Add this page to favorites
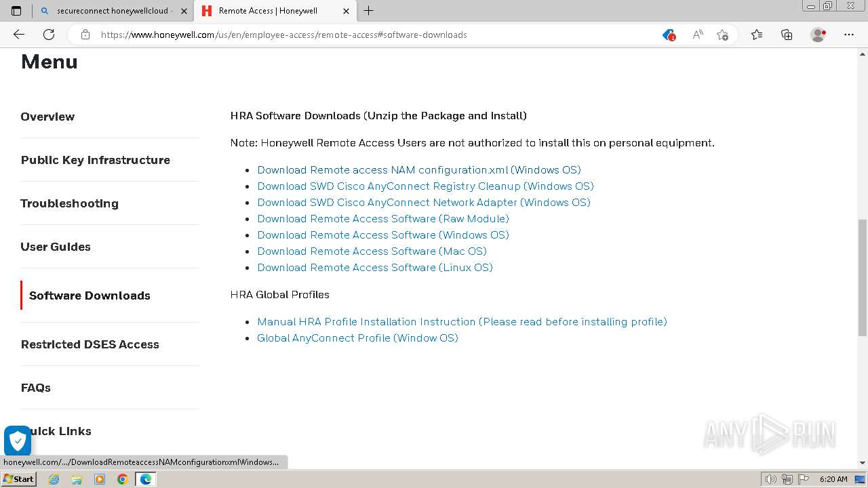The image size is (868, 488). click(x=722, y=35)
